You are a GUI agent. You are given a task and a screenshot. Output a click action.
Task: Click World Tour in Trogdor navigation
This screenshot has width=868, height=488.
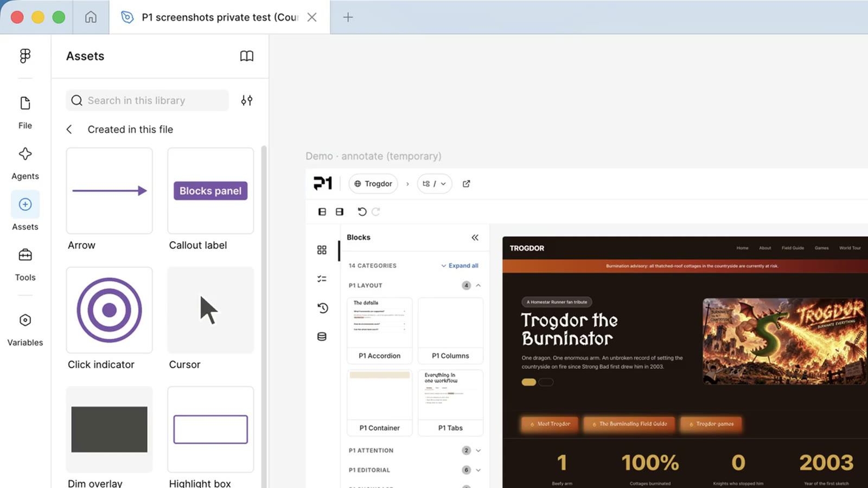850,248
